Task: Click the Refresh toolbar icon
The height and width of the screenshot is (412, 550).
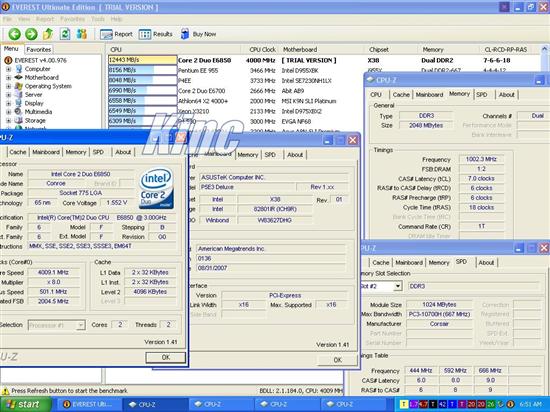Action: click(65, 34)
